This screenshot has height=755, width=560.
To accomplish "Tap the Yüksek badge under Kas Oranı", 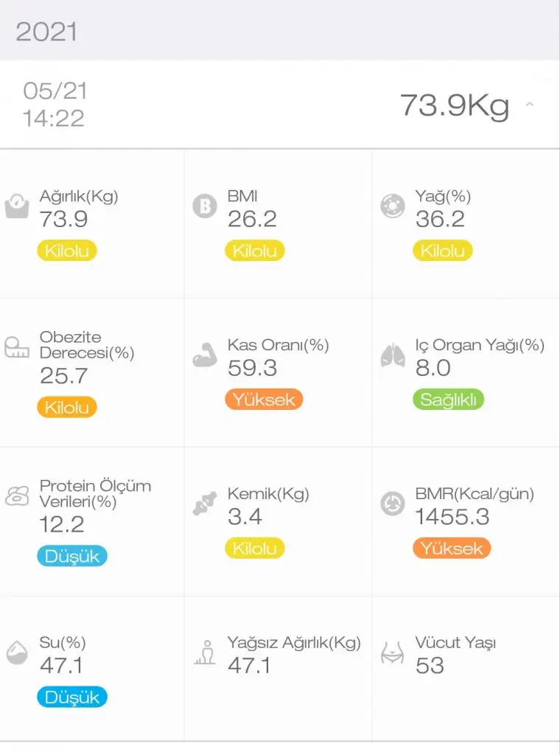I will pyautogui.click(x=264, y=400).
